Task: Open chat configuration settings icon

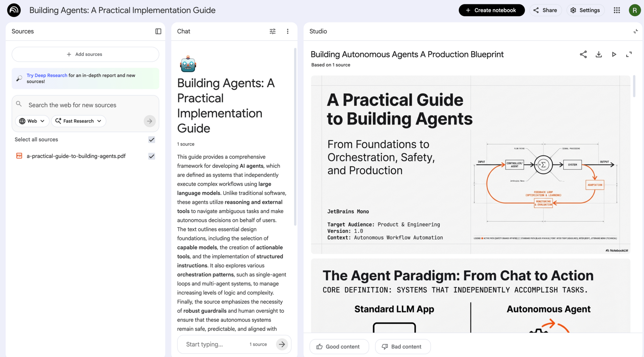Action: point(272,31)
